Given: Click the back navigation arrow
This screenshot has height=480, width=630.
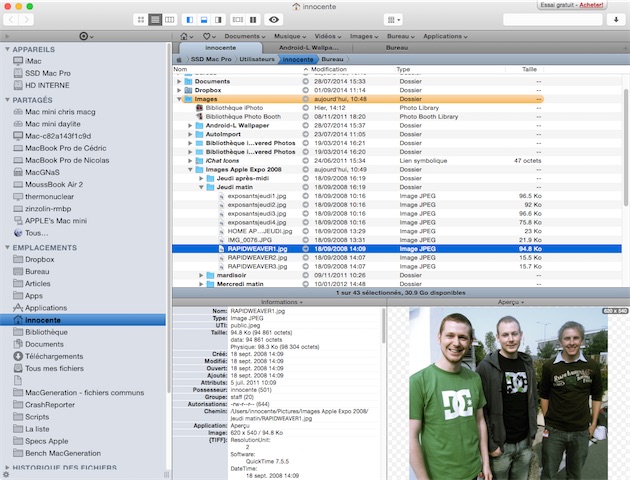Looking at the screenshot, I should tap(11, 20).
